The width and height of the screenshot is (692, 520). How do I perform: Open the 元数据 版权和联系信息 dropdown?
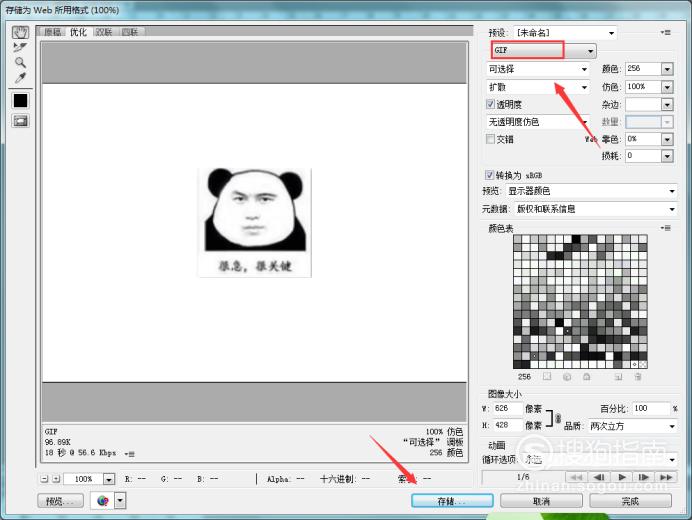pyautogui.click(x=595, y=209)
